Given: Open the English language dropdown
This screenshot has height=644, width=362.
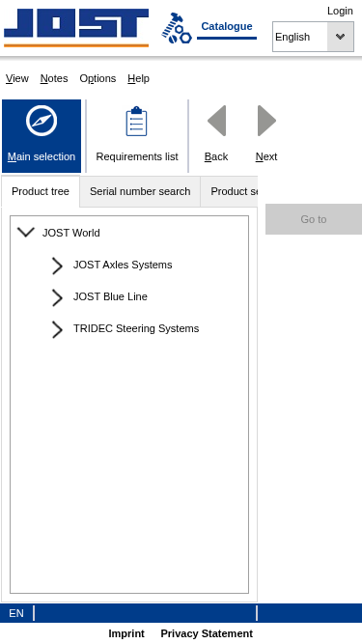Looking at the screenshot, I should (313, 37).
